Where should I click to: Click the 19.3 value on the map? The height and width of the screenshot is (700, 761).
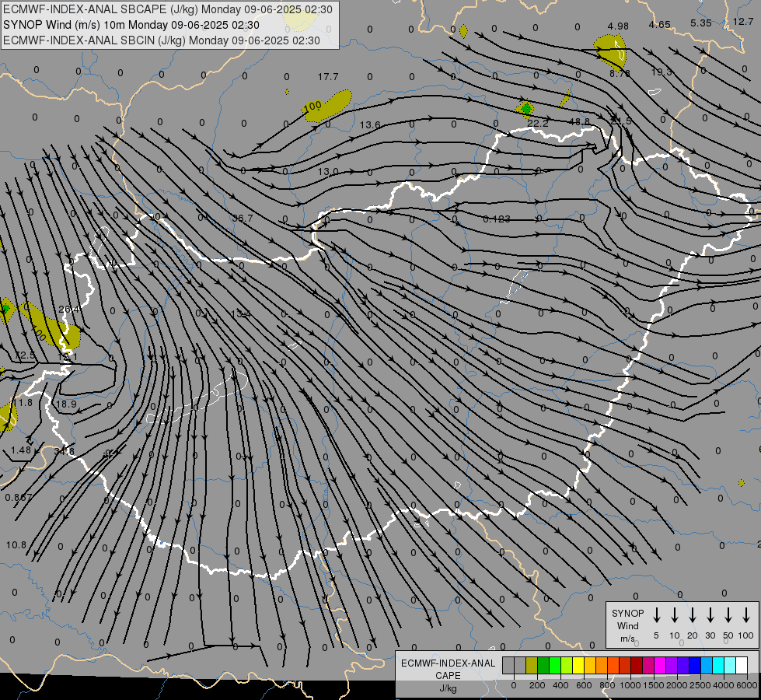(x=662, y=72)
